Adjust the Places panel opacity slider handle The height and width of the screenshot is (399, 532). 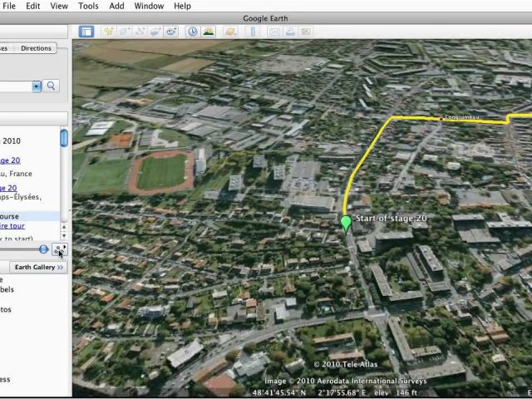[x=43, y=249]
